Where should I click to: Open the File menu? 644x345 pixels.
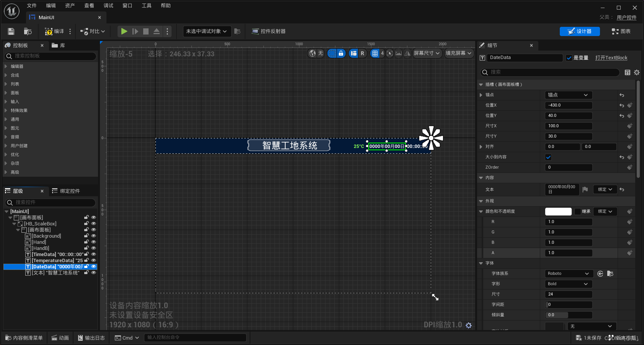(32, 6)
